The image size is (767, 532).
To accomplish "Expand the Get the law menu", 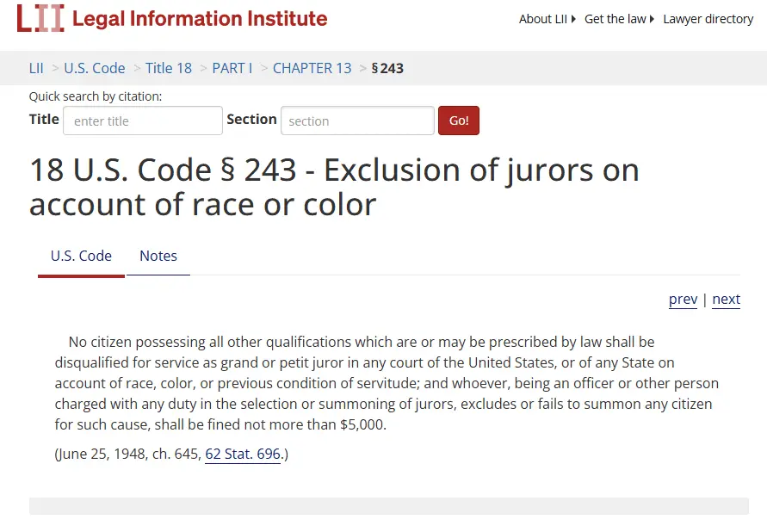I will coord(619,19).
